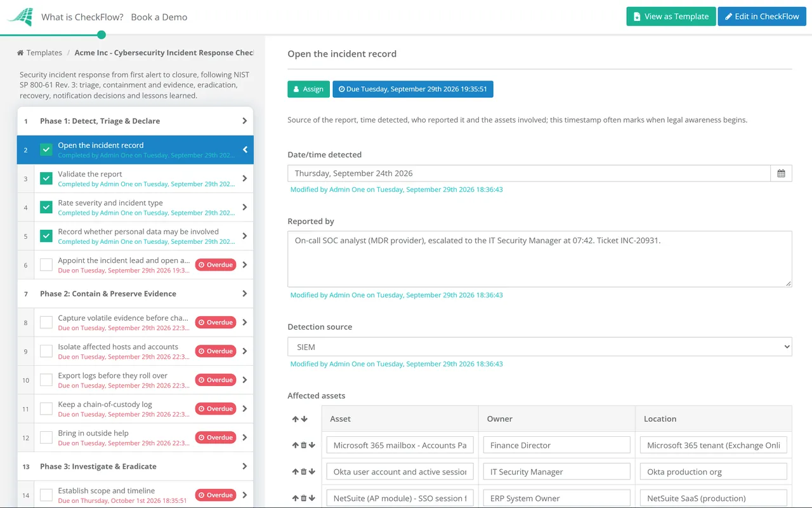812x508 pixels.
Task: Click Overdue badge on 'Capture volatile evidence' step
Action: [x=216, y=323]
